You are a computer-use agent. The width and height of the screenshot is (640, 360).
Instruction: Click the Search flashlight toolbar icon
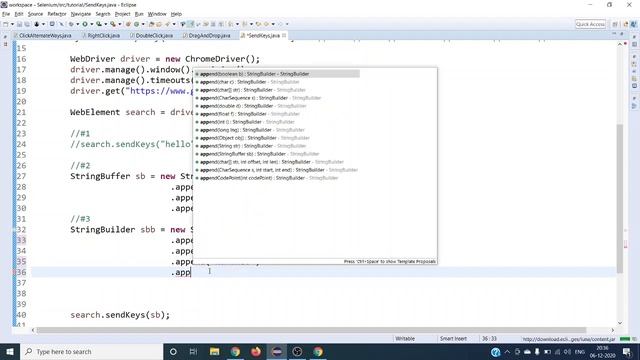[x=167, y=24]
